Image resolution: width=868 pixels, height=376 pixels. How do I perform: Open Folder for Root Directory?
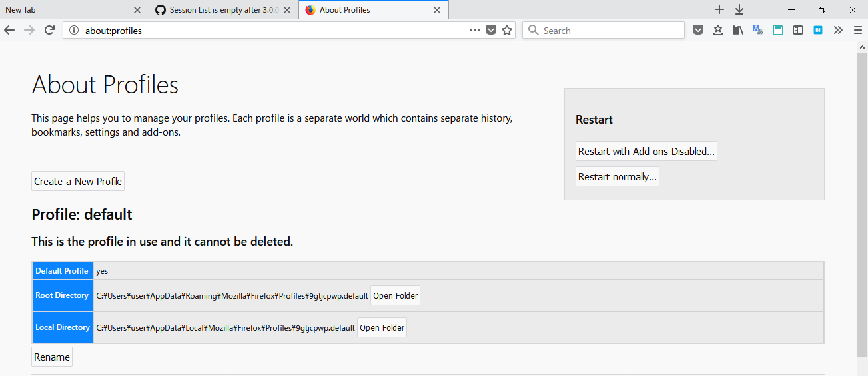pyautogui.click(x=396, y=296)
